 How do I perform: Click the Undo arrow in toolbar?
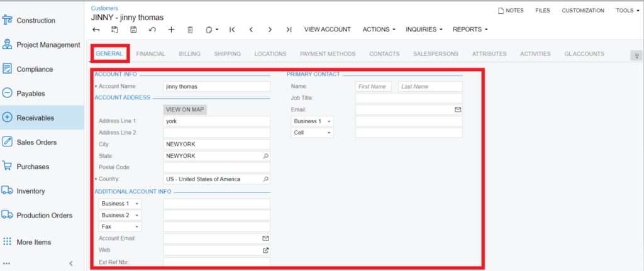(x=152, y=30)
